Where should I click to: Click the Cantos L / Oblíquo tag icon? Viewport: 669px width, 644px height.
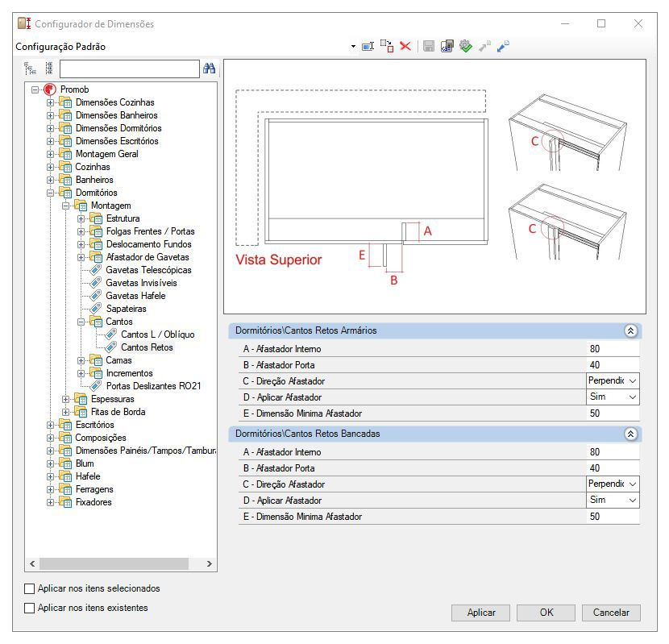pyautogui.click(x=111, y=334)
